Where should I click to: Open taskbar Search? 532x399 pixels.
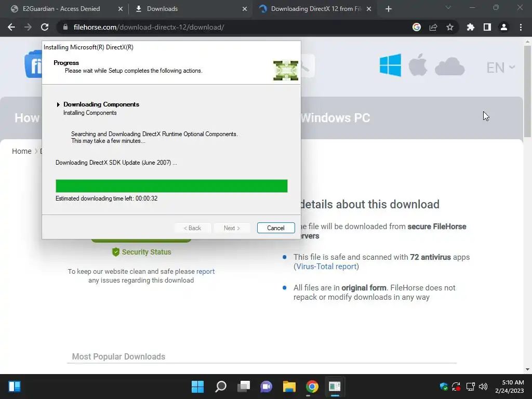coord(220,387)
